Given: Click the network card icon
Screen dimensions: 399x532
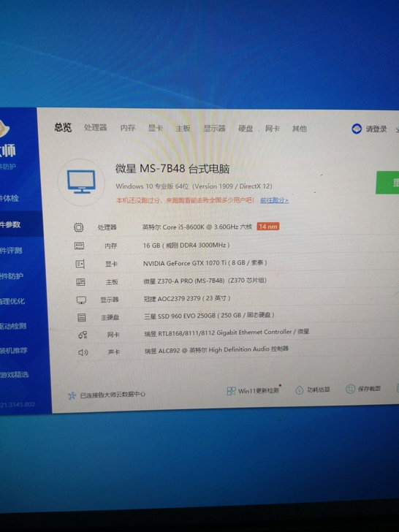Looking at the screenshot, I should (83, 335).
